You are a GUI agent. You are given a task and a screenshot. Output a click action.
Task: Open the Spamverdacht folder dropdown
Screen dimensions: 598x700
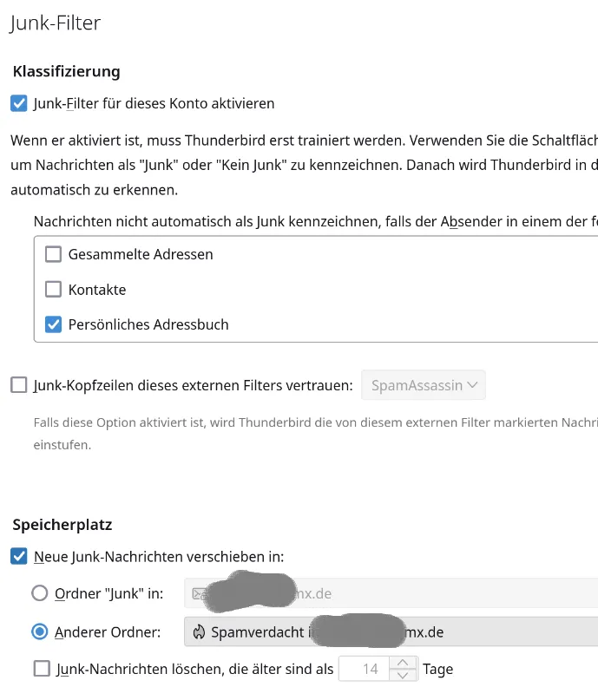[x=391, y=632]
